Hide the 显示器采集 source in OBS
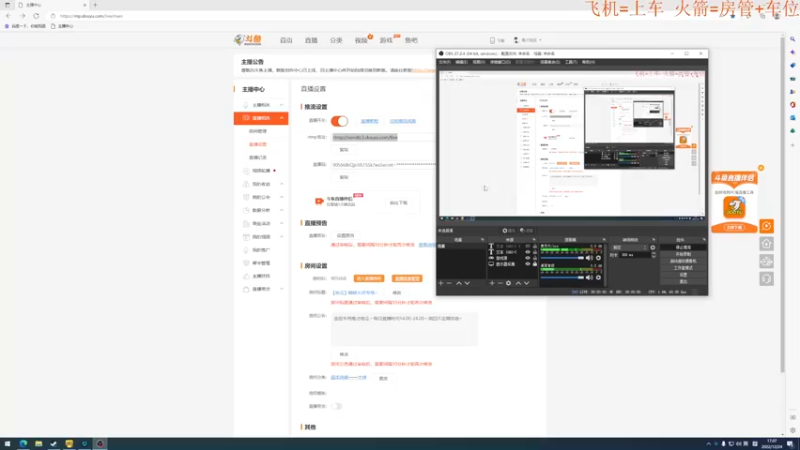800x450 pixels. pos(528,264)
